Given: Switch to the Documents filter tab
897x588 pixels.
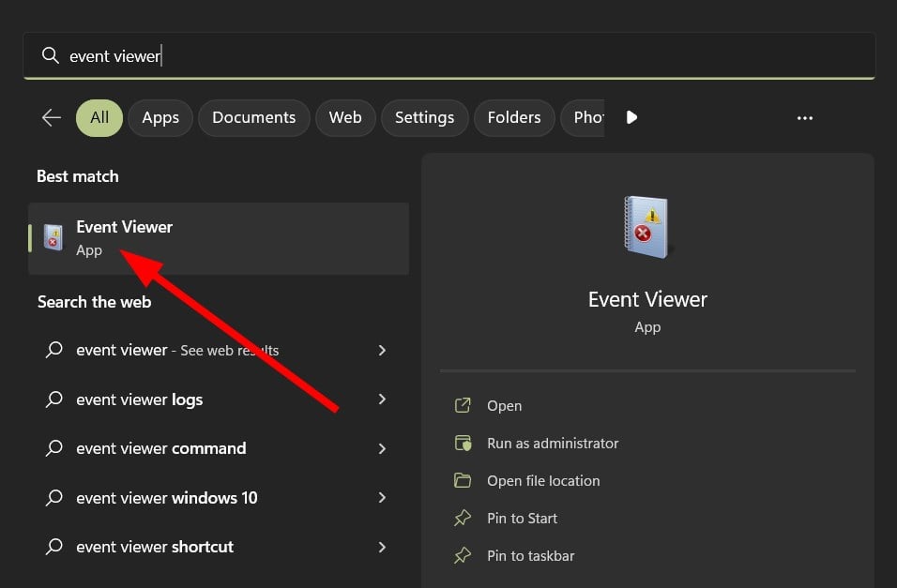Looking at the screenshot, I should (254, 118).
